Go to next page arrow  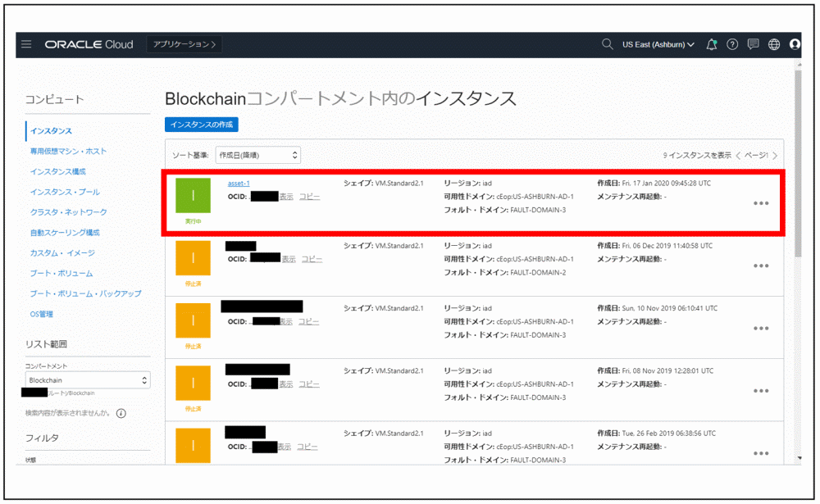coord(775,155)
